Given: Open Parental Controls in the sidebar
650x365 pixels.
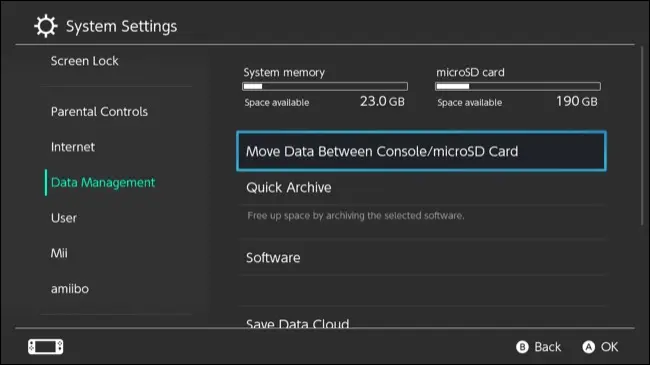Looking at the screenshot, I should pyautogui.click(x=99, y=112).
